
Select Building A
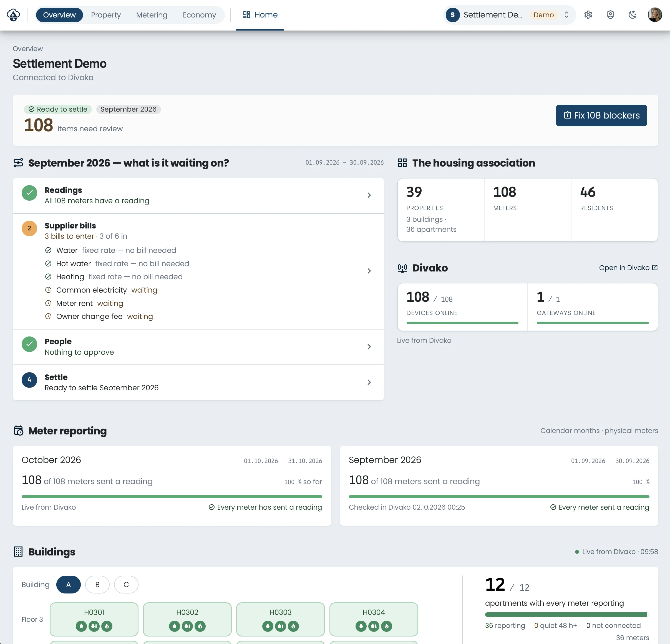[68, 585]
